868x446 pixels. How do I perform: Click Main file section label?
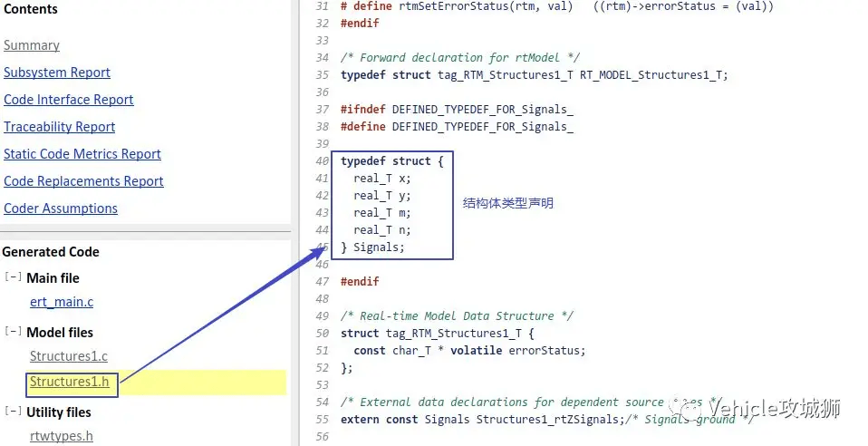click(x=53, y=277)
